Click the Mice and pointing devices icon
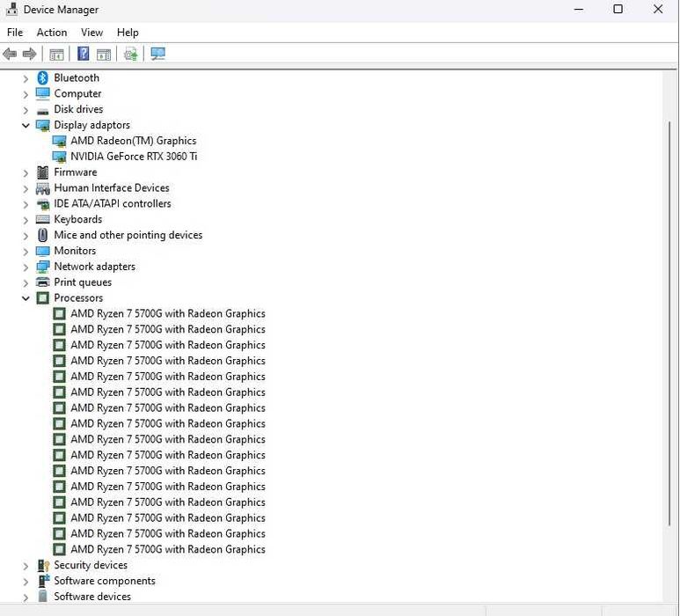 coord(42,235)
